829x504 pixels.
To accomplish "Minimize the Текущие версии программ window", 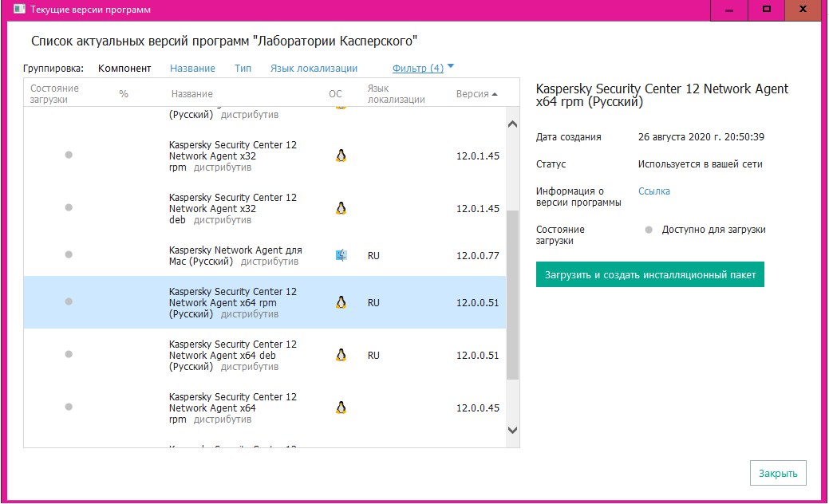I will pyautogui.click(x=729, y=10).
